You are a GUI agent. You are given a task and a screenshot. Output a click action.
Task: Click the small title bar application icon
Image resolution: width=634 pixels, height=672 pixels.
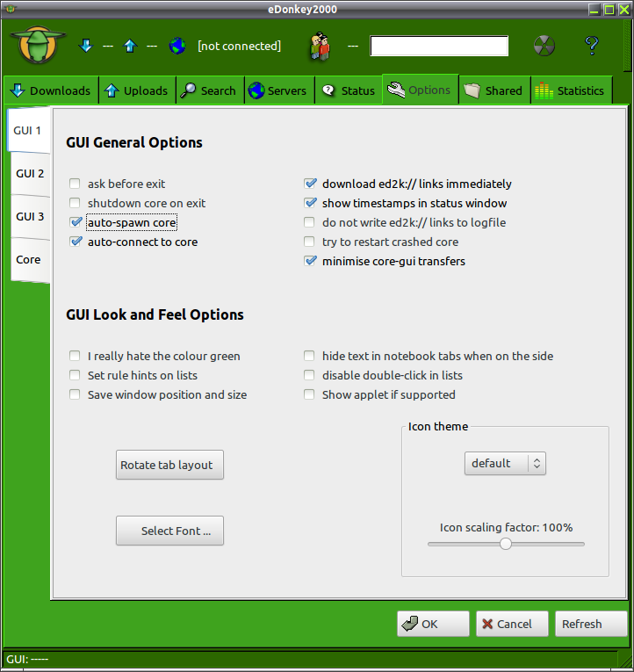pos(11,9)
